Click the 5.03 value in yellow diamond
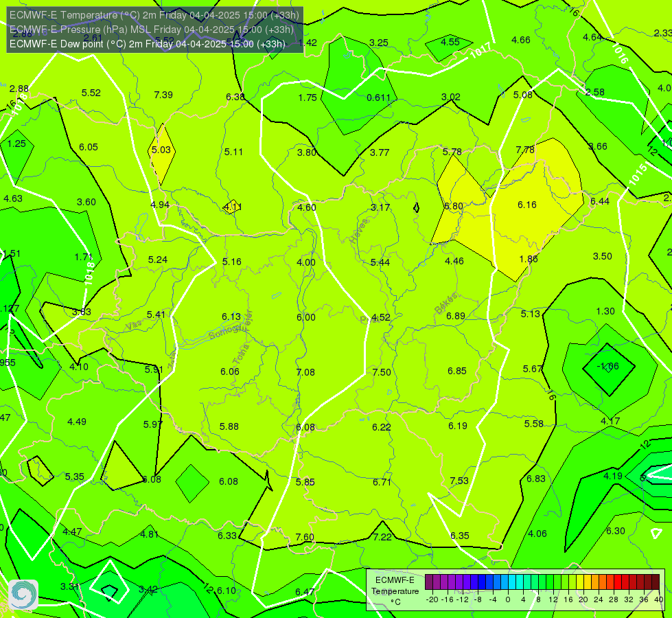The width and height of the screenshot is (672, 618). coord(161,150)
